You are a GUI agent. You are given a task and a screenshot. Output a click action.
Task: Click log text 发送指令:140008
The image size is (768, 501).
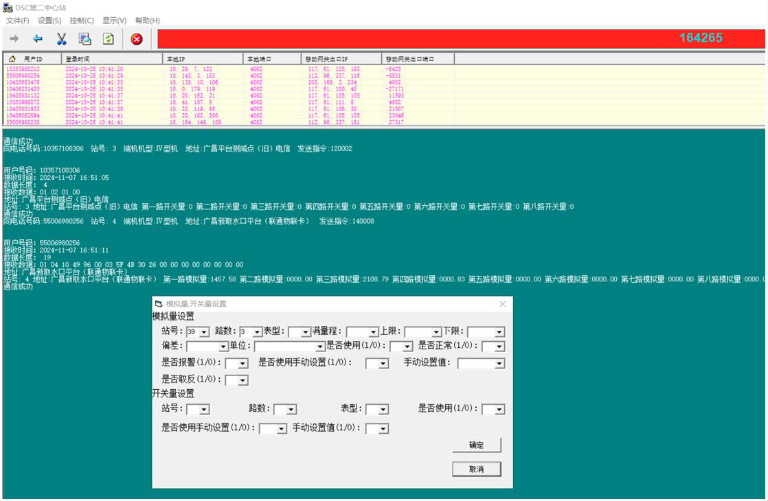347,221
